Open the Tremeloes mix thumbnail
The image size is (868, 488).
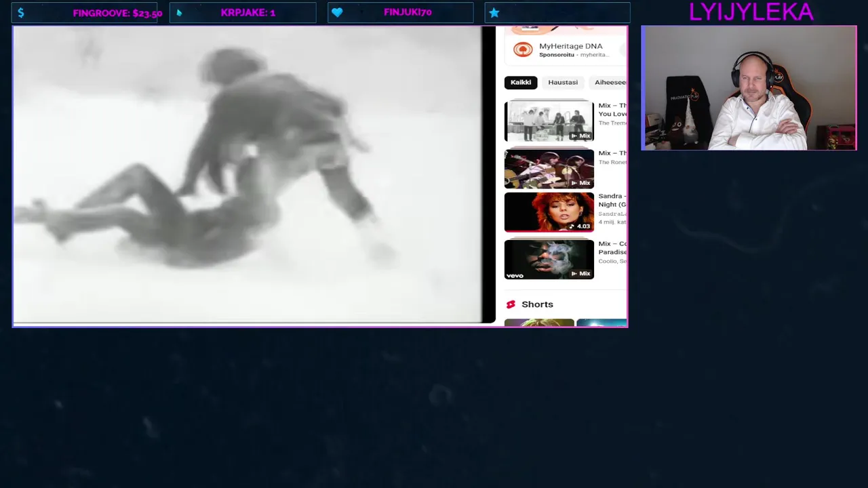click(x=549, y=121)
